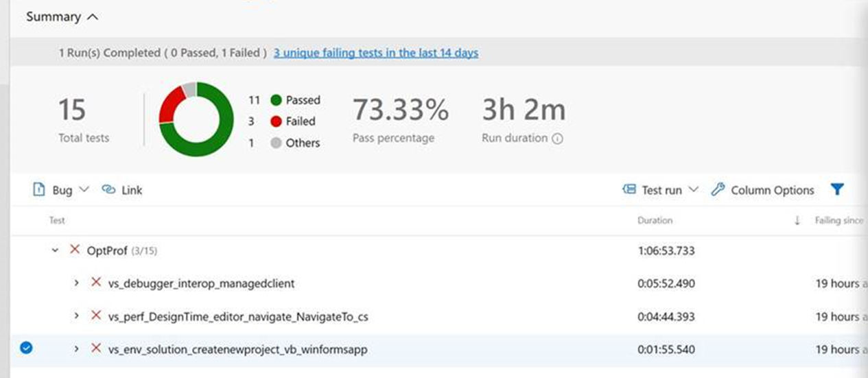Screen dimensions: 868x378
Task: Select the OptProf (3/15) row
Action: coord(441,251)
